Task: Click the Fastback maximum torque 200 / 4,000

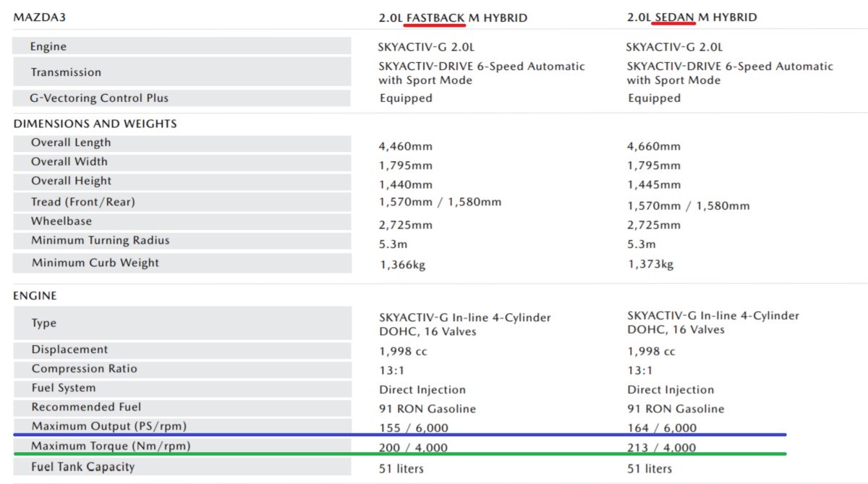Action: pos(414,448)
